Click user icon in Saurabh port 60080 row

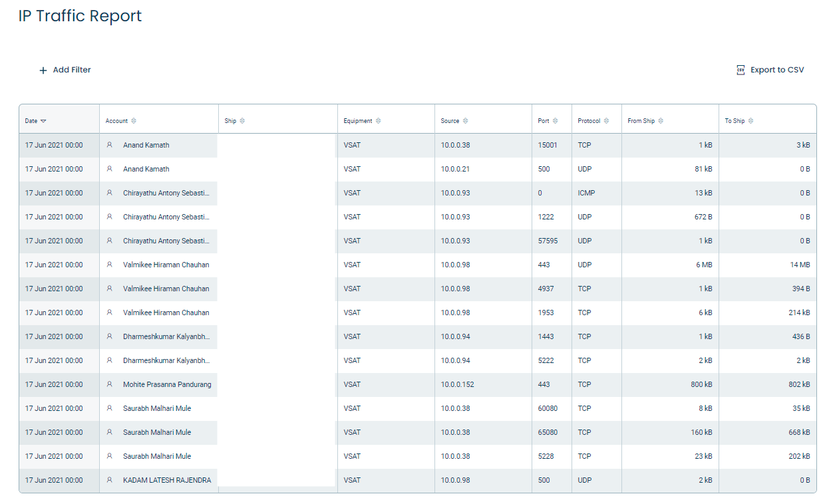click(110, 408)
